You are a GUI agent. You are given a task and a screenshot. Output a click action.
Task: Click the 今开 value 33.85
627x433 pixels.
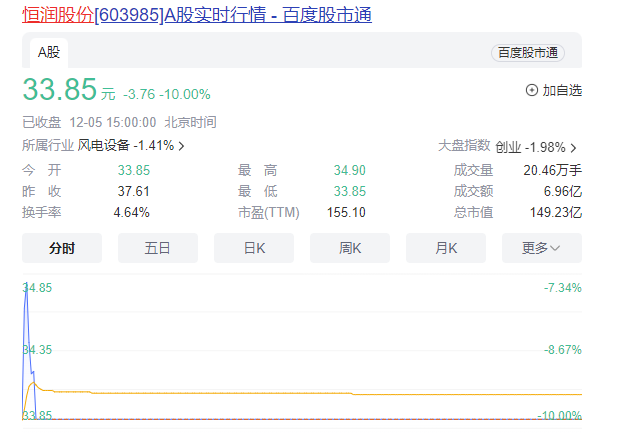pyautogui.click(x=134, y=170)
